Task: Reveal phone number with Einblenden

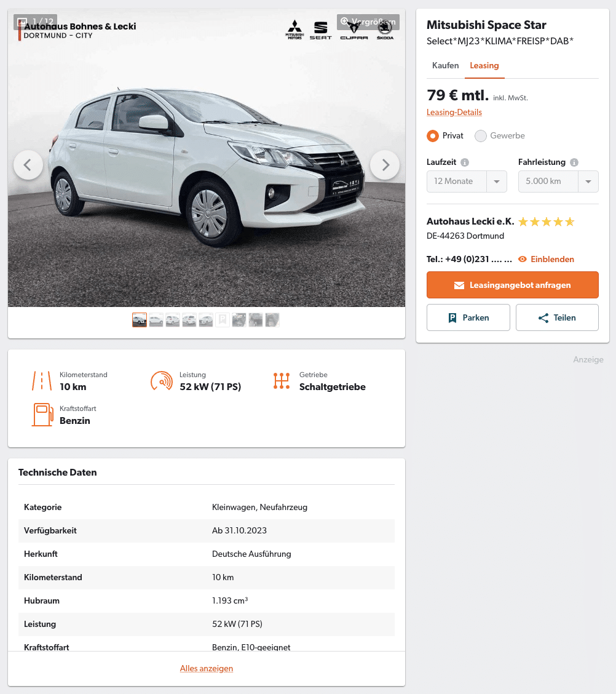Action: click(546, 260)
